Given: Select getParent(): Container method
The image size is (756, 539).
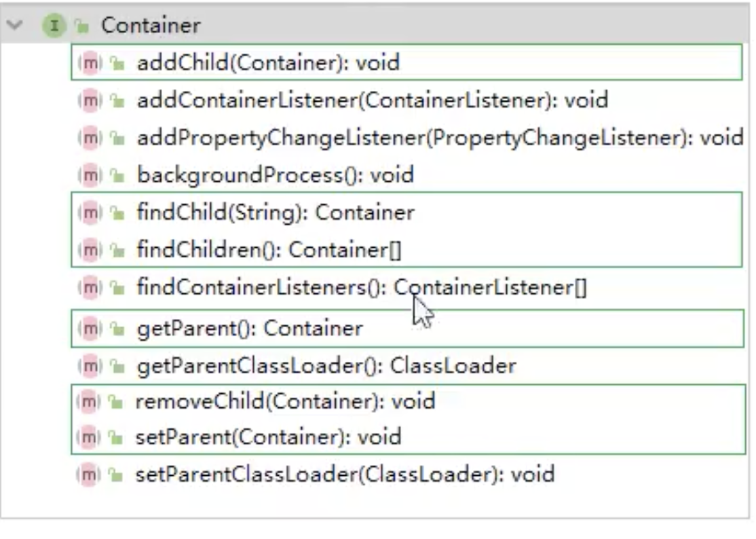Looking at the screenshot, I should (x=250, y=329).
